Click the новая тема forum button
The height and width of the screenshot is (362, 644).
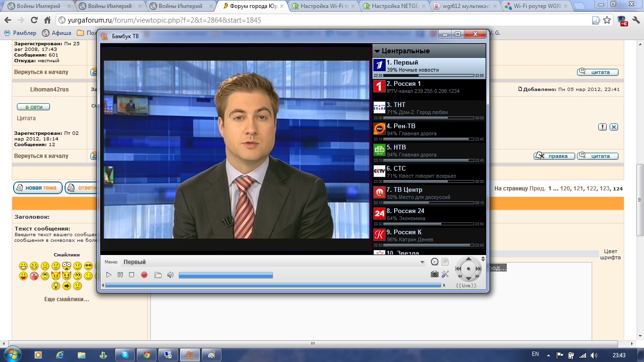[x=37, y=188]
